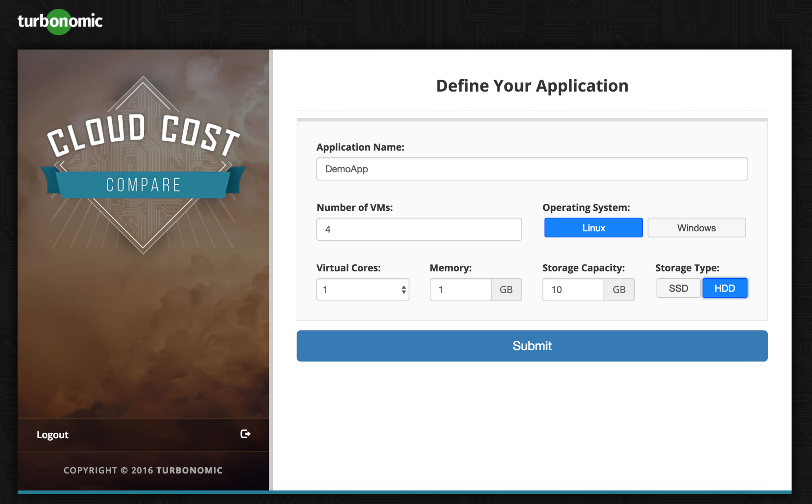Click the Virtual Cores dropdown arrows
Screen dimensions: 812x504
403,290
